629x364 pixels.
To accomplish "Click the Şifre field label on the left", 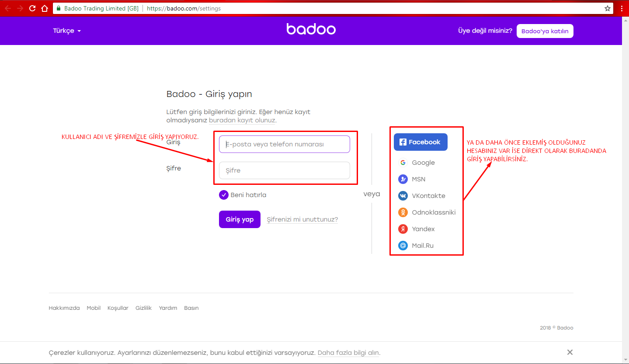I will click(x=174, y=168).
